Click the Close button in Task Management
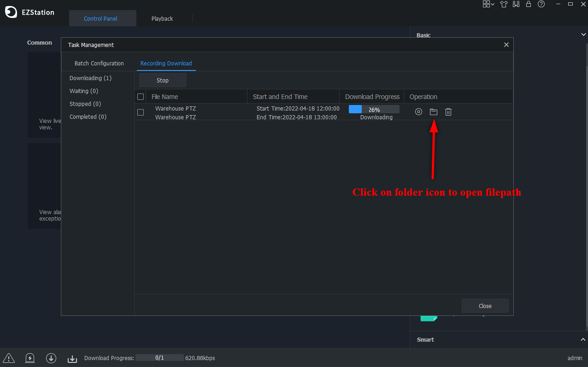Screen dimensions: 588x367 485,306
